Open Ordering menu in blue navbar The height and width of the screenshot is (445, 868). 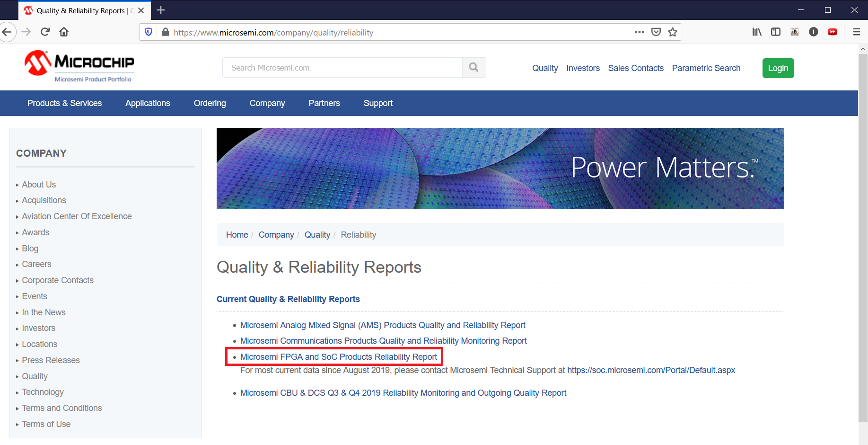210,103
